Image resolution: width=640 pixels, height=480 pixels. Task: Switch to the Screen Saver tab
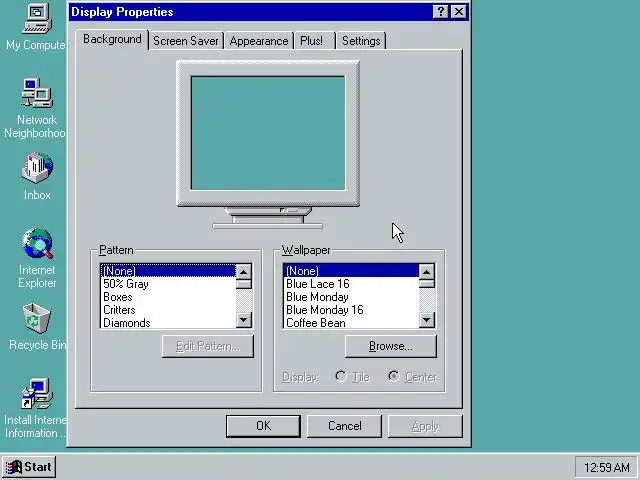[186, 41]
